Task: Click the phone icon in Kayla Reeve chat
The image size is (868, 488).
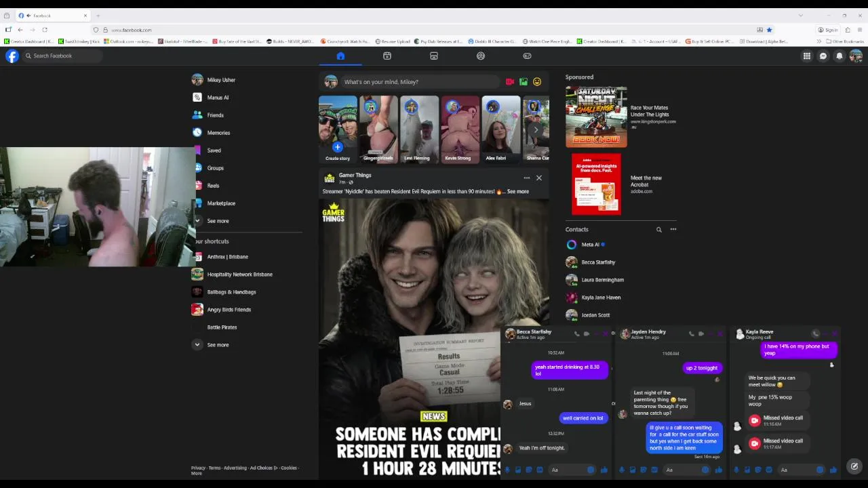Action: coord(816,333)
